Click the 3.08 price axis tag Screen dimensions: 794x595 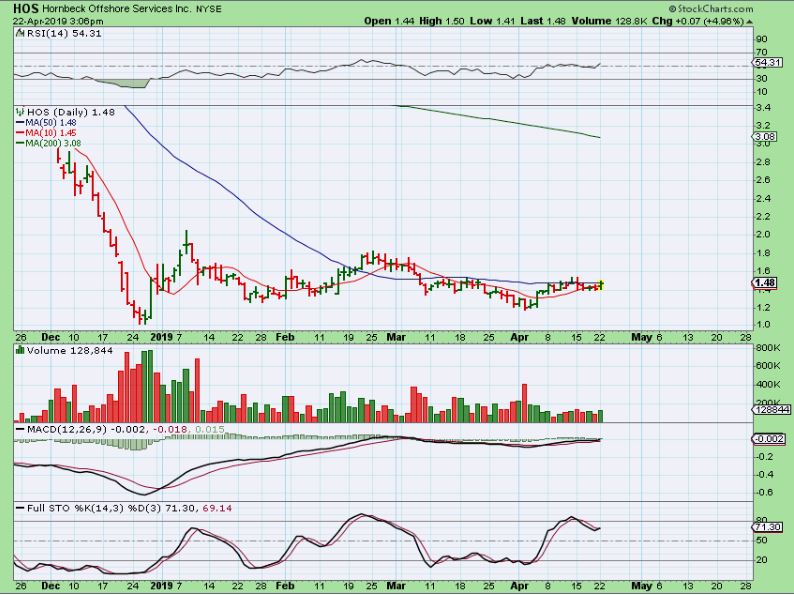point(765,137)
